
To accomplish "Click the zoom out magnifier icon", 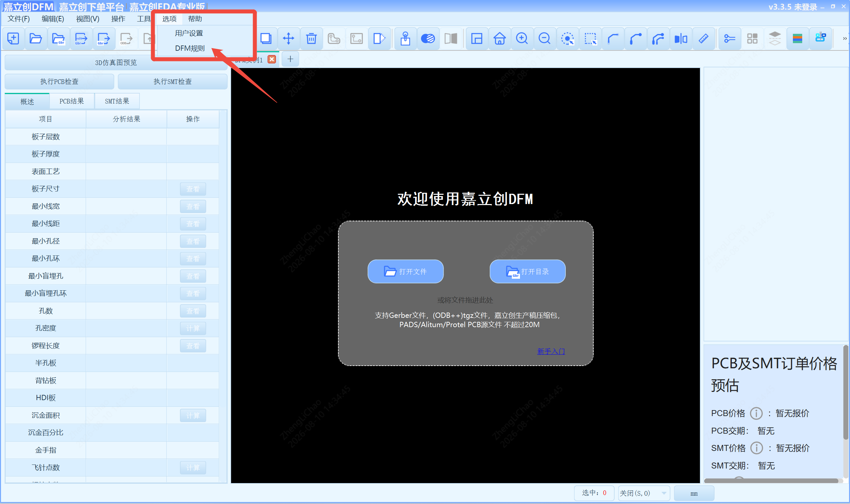I will pyautogui.click(x=545, y=38).
